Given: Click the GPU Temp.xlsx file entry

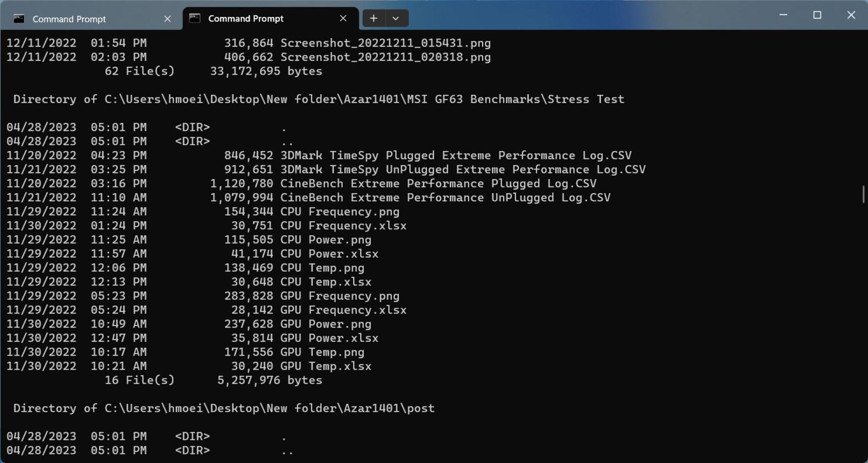Looking at the screenshot, I should pyautogui.click(x=189, y=366).
